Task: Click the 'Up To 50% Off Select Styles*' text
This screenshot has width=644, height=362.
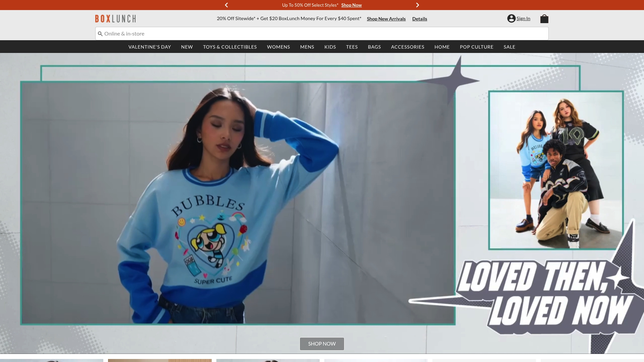Action: 310,5
